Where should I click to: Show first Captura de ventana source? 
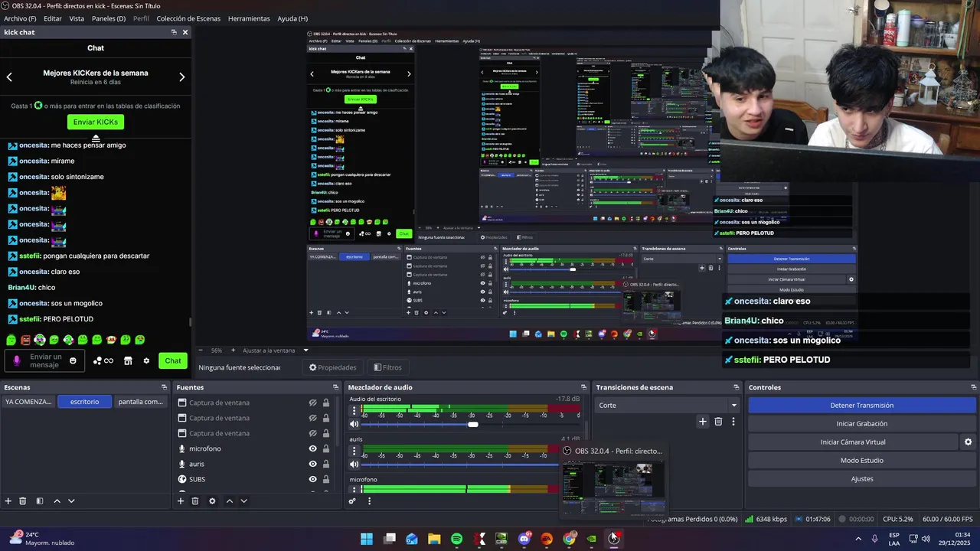312,403
